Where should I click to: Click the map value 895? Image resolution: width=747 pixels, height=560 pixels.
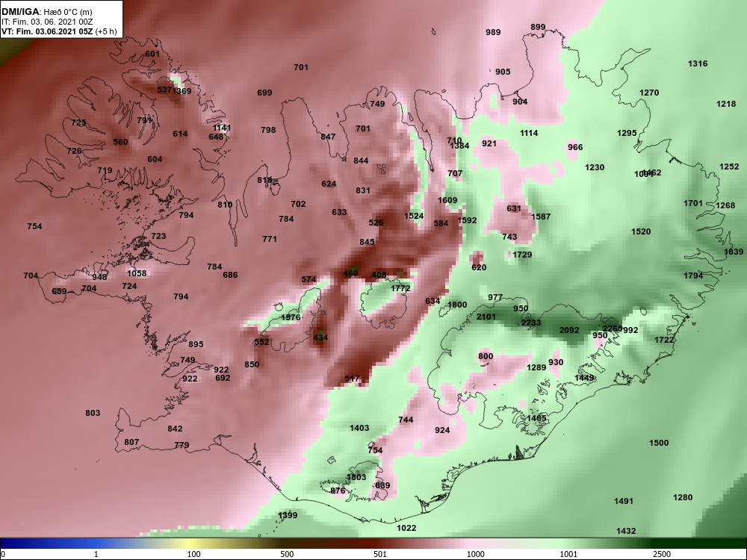(x=196, y=345)
